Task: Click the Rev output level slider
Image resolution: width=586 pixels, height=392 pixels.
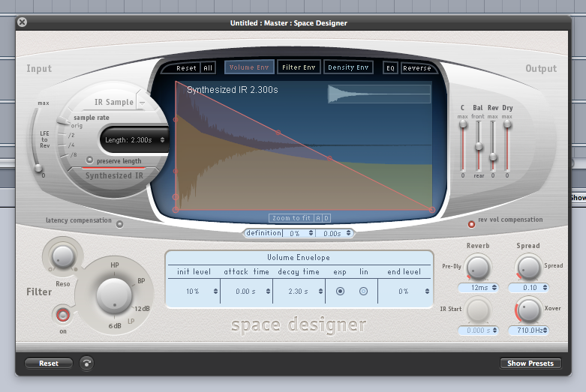Action: point(493,156)
